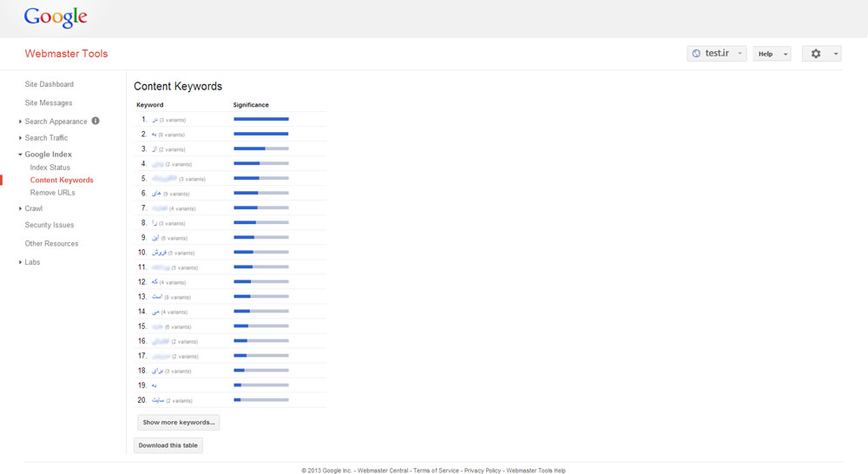The width and height of the screenshot is (868, 474).
Task: Click the Google logo
Action: click(56, 17)
